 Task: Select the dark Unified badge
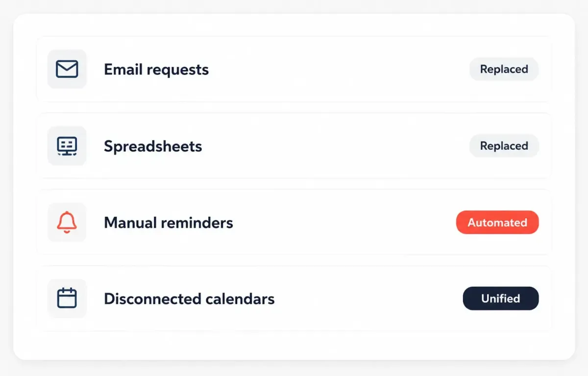click(501, 299)
